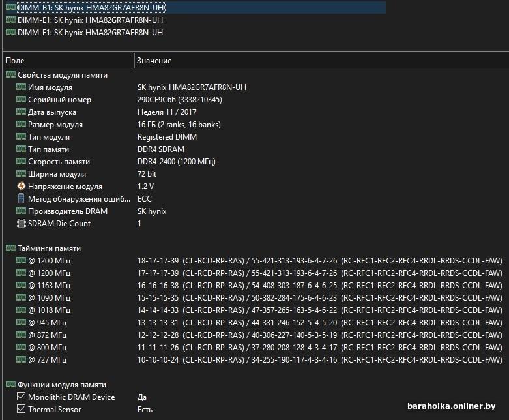Select 72 bit module width value
This screenshot has height=420, width=509.
pyautogui.click(x=147, y=173)
